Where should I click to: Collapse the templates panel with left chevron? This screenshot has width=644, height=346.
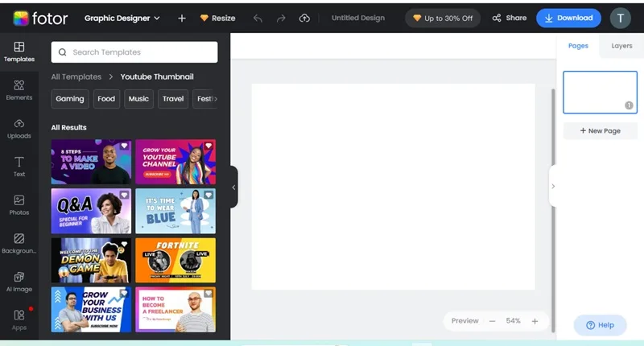[233, 187]
